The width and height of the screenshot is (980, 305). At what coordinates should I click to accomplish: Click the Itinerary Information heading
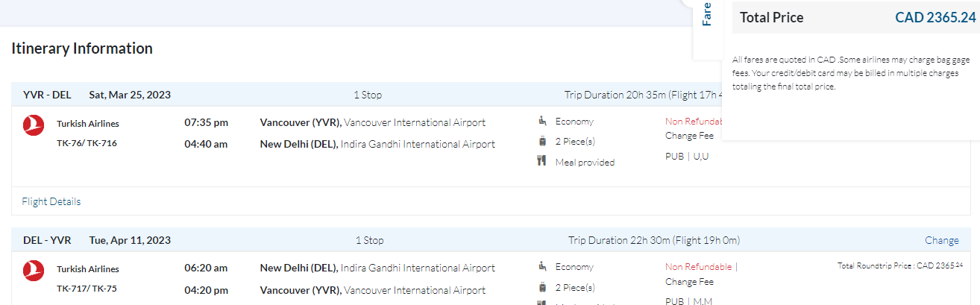click(x=82, y=48)
